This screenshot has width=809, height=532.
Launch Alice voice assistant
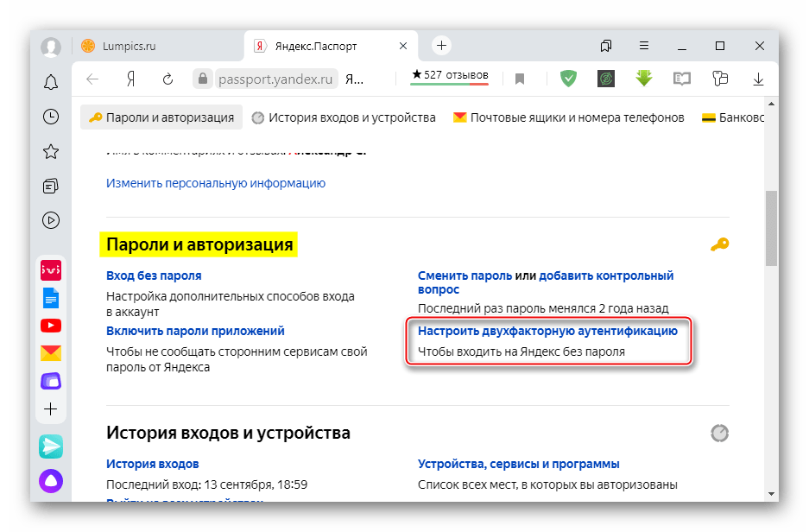click(x=51, y=481)
